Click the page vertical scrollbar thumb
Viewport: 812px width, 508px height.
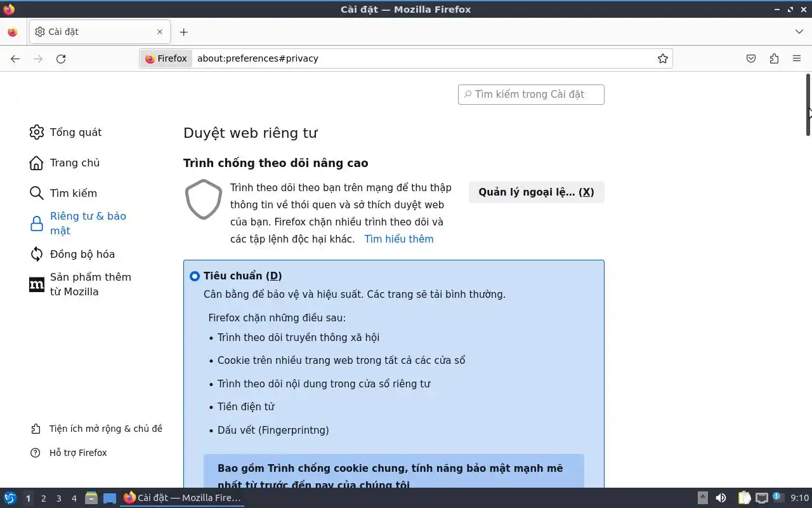(808, 105)
